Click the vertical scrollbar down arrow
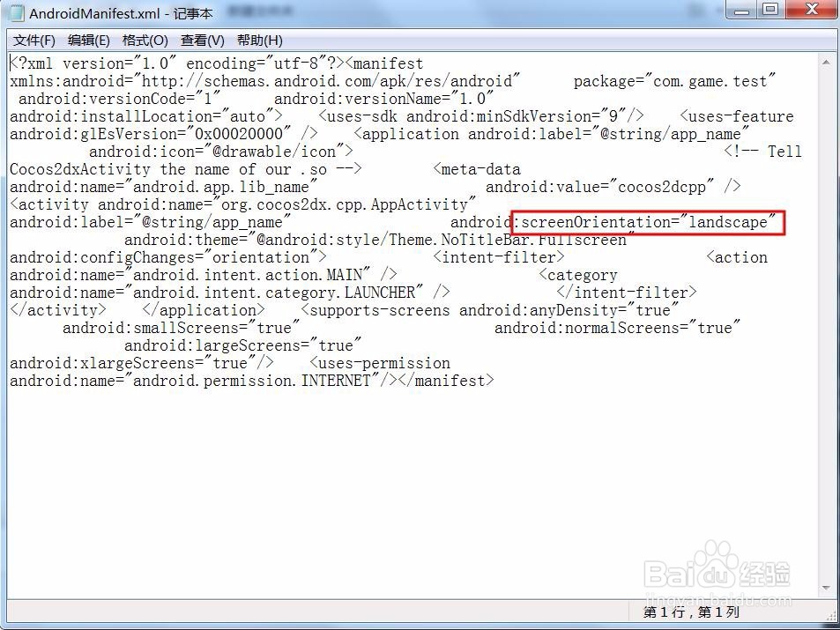840x630 pixels. tap(826, 588)
